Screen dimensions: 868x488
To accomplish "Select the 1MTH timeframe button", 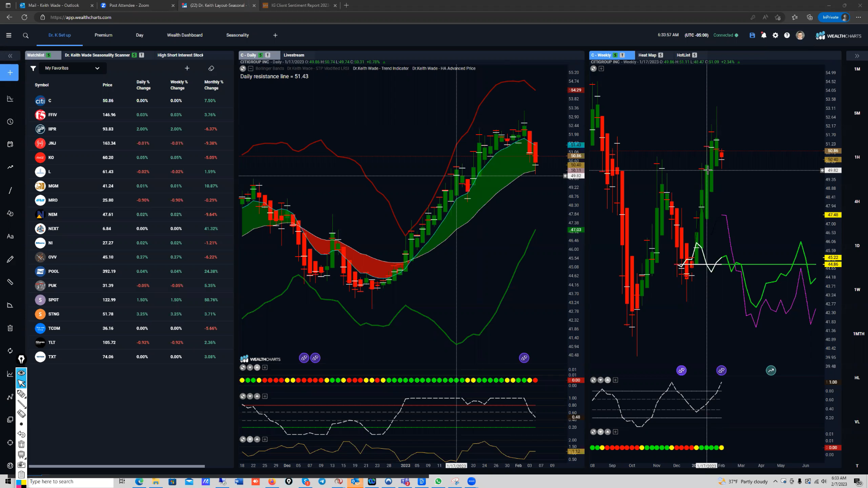I will 858,334.
